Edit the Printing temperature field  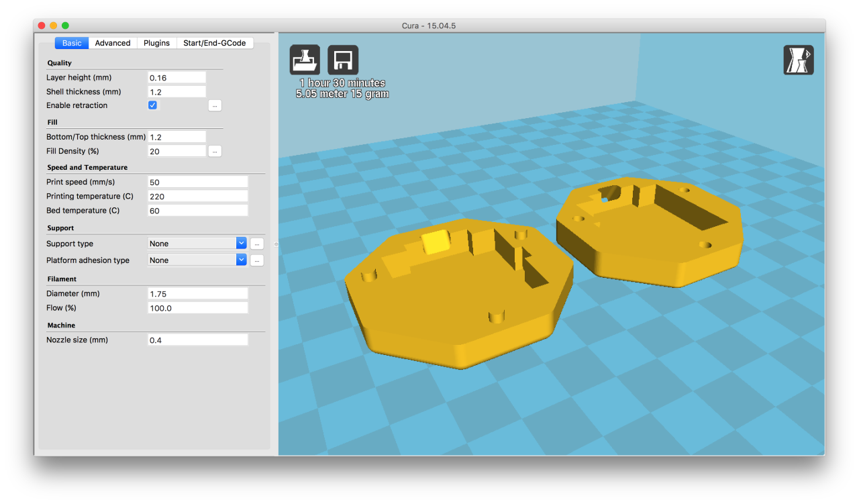pos(197,195)
